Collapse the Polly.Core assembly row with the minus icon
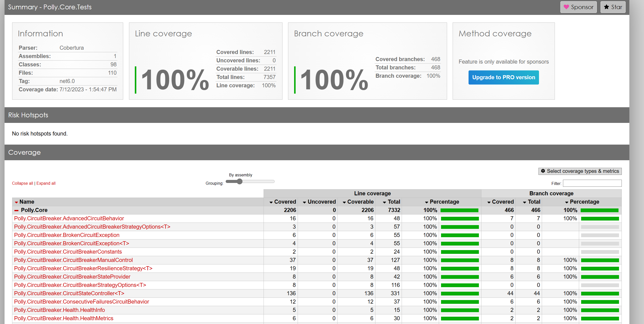This screenshot has height=324, width=644. 16,210
